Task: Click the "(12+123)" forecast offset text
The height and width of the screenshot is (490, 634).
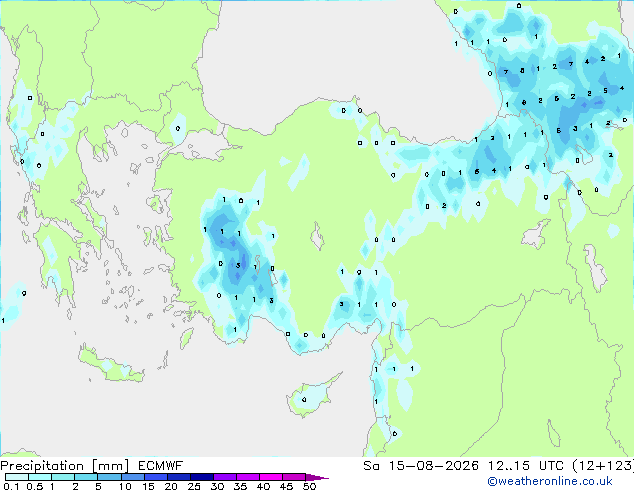Action: point(603,466)
